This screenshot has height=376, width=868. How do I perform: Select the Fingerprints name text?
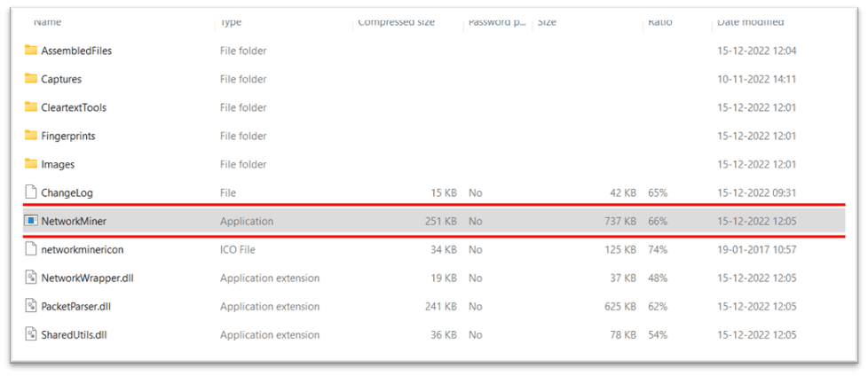[x=68, y=136]
